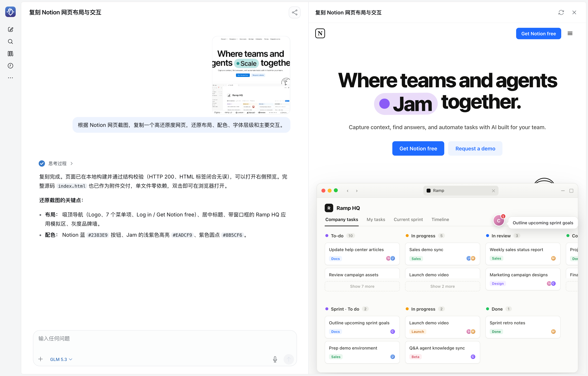Image resolution: width=588 pixels, height=376 pixels.
Task: Click the To-do column header
Action: tap(340, 236)
